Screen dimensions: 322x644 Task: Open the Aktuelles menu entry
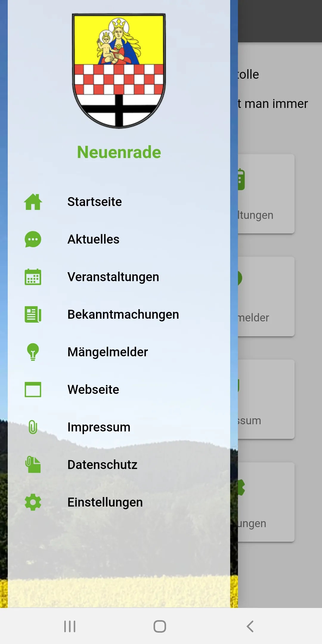119,239
